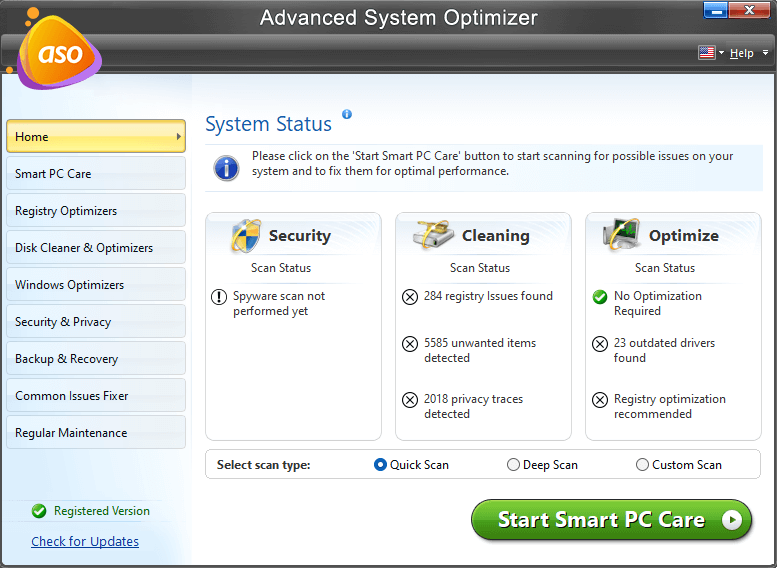Open Security & Privacy section
777x568 pixels.
(96, 322)
